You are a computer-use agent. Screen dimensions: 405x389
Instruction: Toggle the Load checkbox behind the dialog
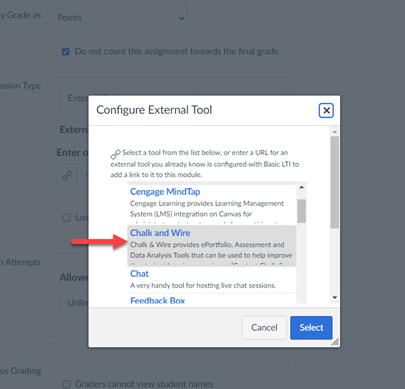point(67,218)
